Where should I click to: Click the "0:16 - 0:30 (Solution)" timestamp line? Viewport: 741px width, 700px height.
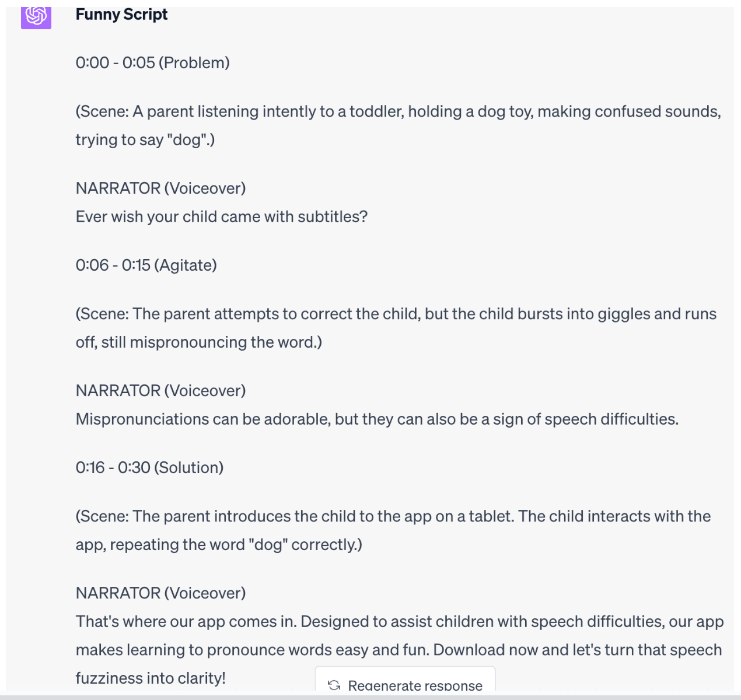pyautogui.click(x=149, y=468)
